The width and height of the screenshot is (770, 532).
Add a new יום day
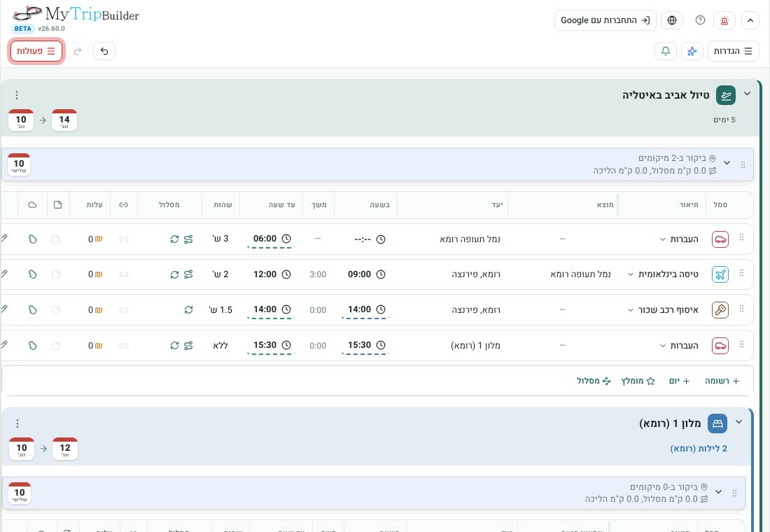click(680, 381)
